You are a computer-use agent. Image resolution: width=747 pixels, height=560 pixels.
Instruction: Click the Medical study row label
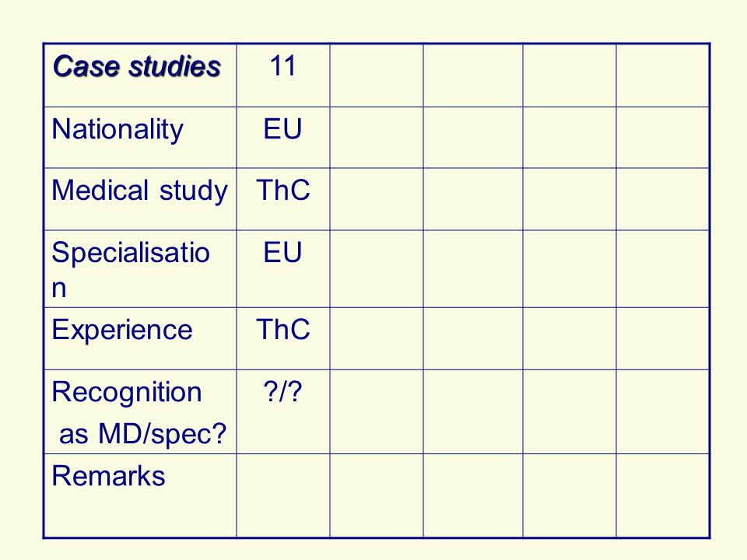point(140,199)
